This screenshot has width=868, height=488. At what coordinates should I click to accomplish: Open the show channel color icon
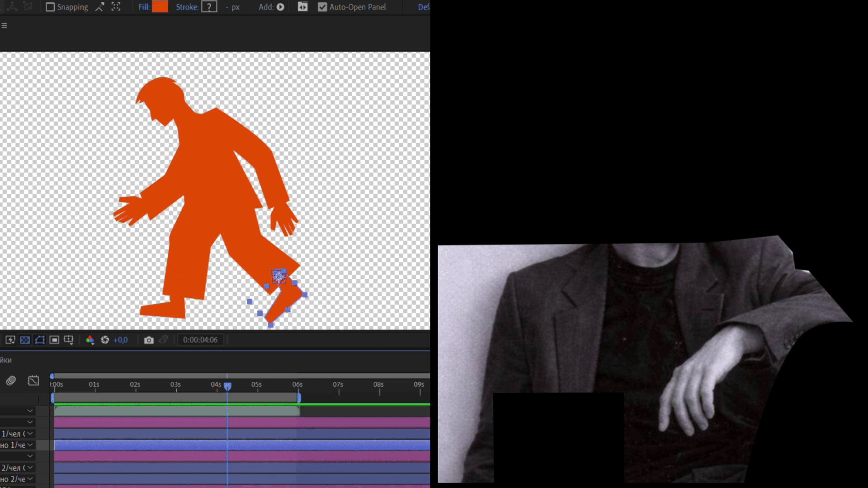coord(90,340)
